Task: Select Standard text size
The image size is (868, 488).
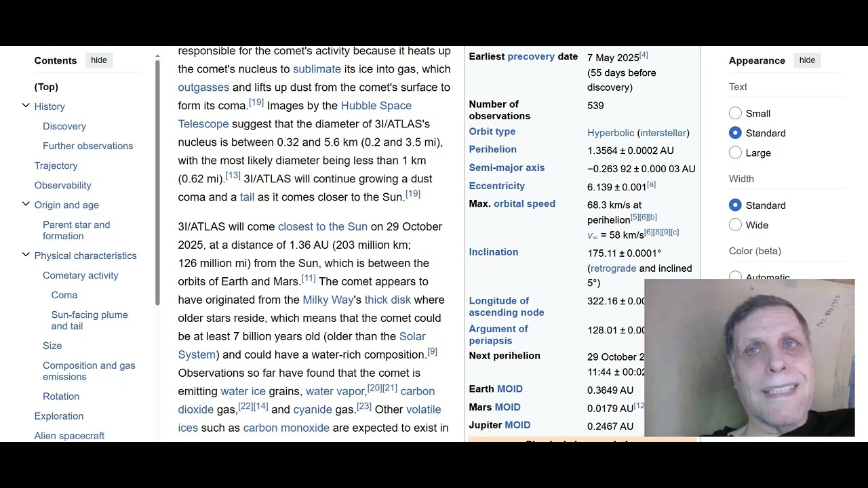Action: (735, 133)
